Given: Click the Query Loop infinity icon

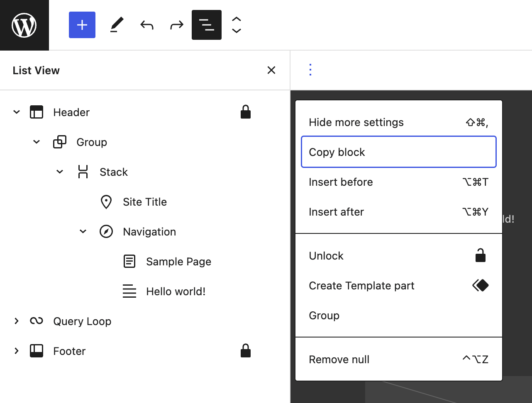Looking at the screenshot, I should (37, 321).
